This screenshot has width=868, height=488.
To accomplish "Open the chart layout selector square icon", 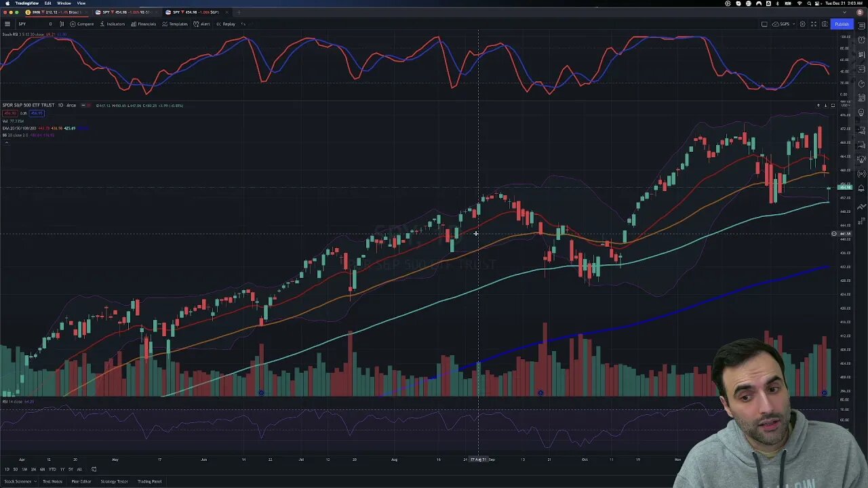I will 764,24.
